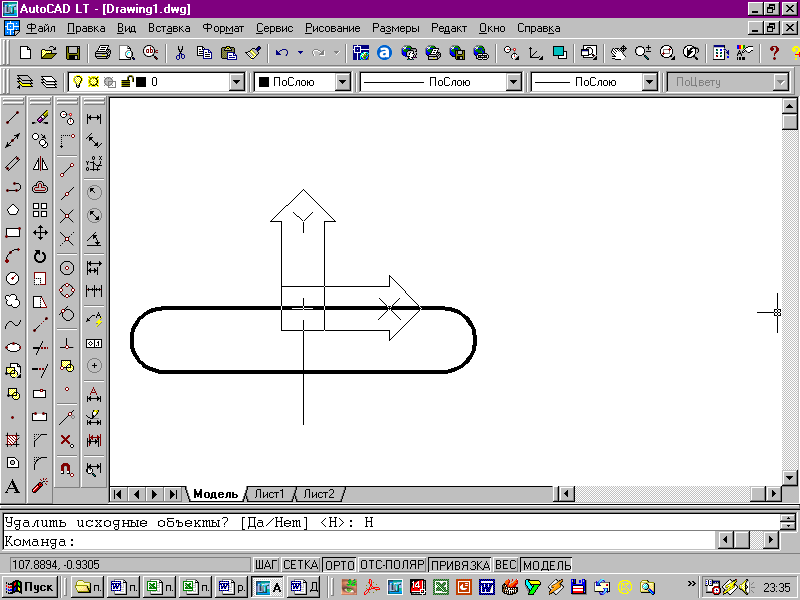Open the Правка menu

[86, 28]
